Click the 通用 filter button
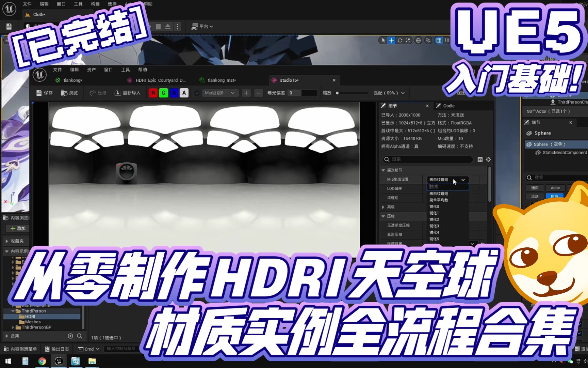588x368 pixels. 535,188
